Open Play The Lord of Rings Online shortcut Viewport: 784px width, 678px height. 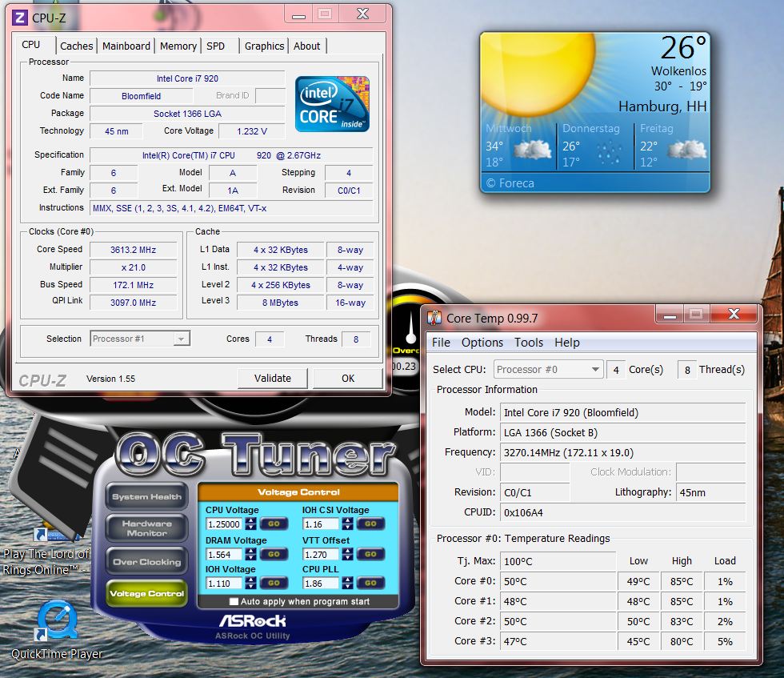click(46, 551)
